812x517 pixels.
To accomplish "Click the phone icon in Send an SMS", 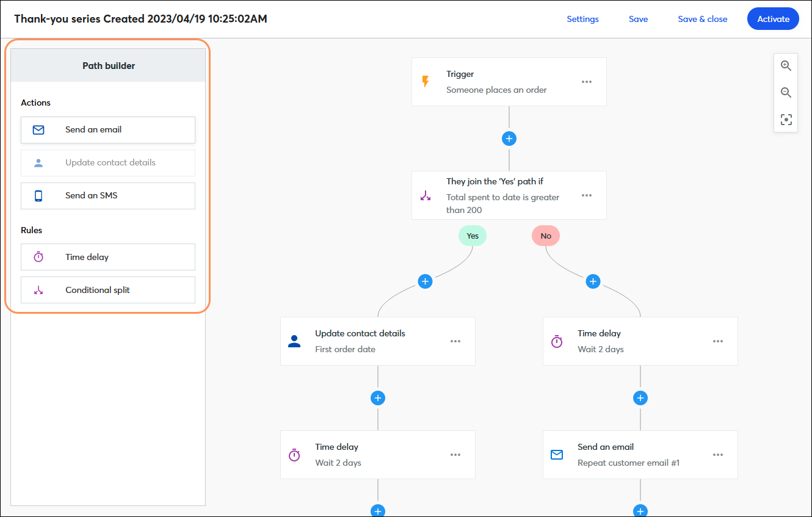I will 38,196.
